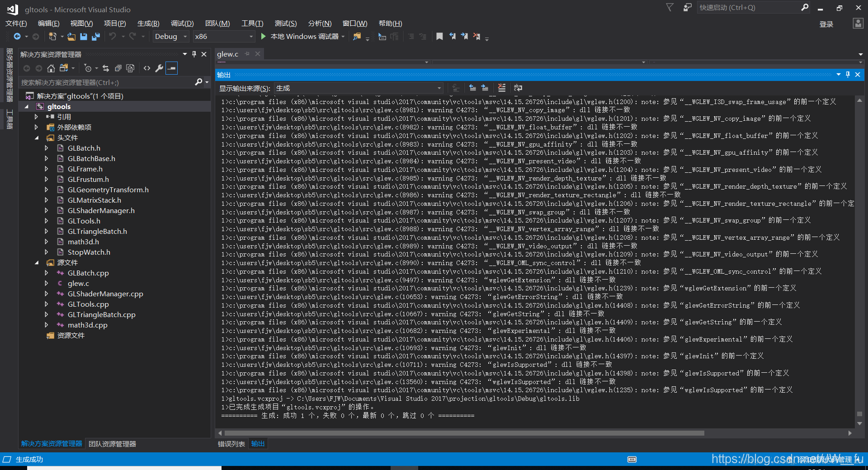Go to the previous bookmark
The width and height of the screenshot is (868, 470).
coord(453,36)
